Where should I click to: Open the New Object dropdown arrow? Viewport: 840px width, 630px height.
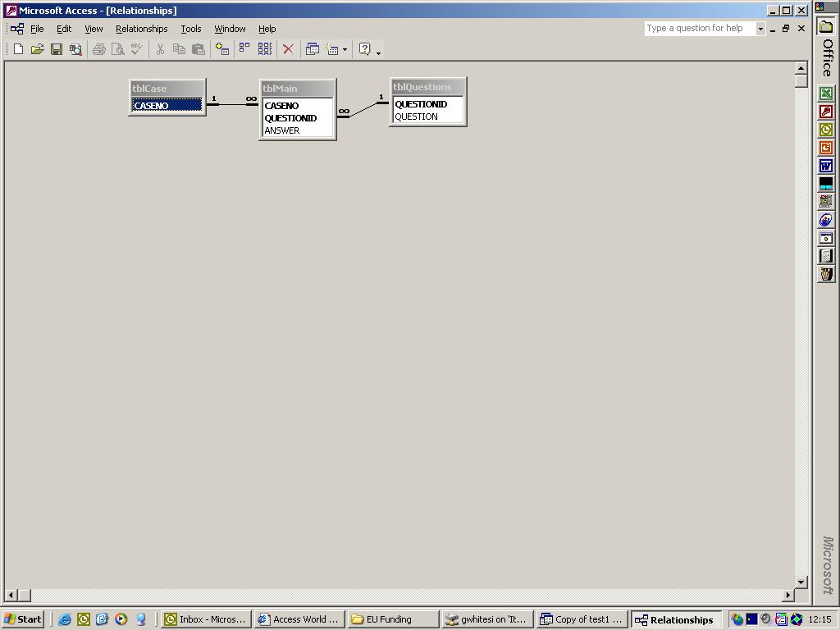pyautogui.click(x=345, y=49)
